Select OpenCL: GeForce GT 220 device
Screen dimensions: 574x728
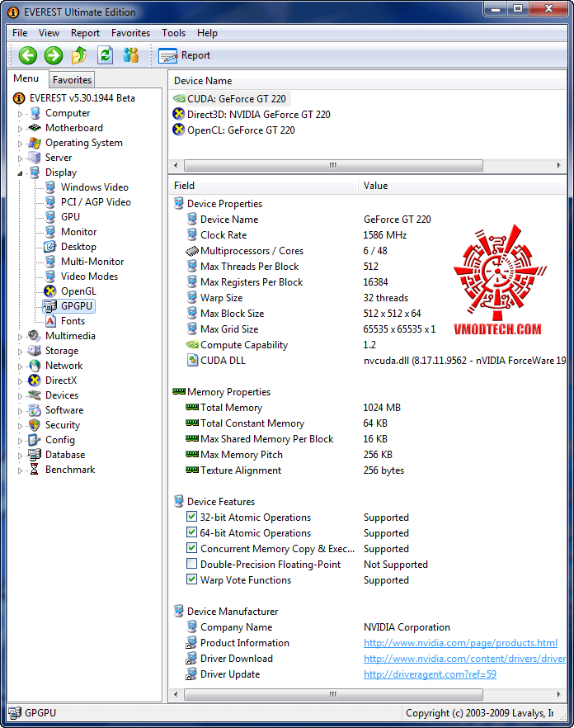(x=234, y=130)
